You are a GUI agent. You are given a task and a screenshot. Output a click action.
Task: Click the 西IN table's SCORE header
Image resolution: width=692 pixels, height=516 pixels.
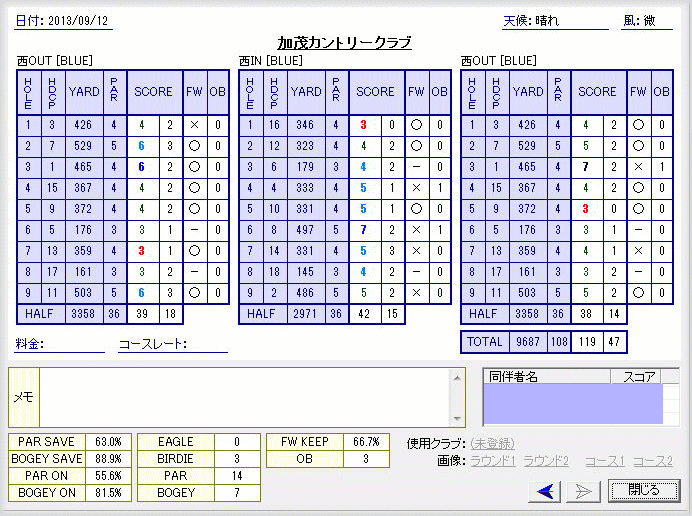(x=376, y=92)
